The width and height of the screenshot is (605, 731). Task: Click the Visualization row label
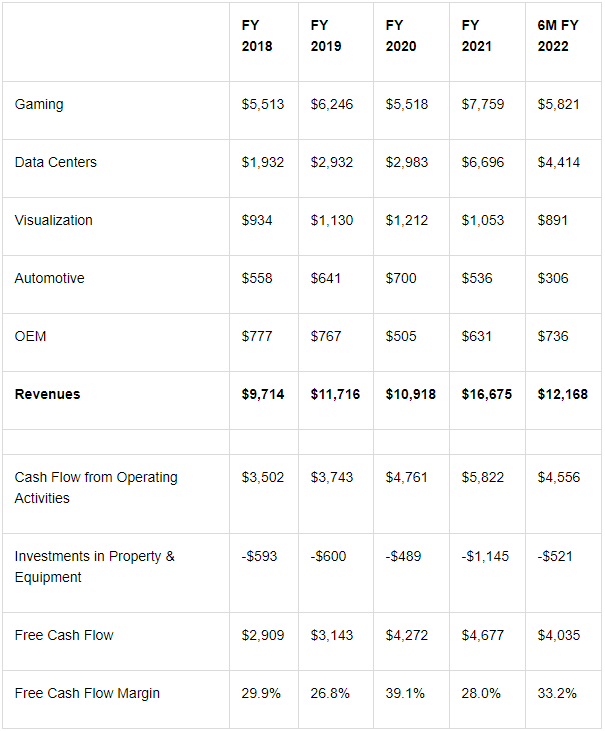(x=54, y=220)
